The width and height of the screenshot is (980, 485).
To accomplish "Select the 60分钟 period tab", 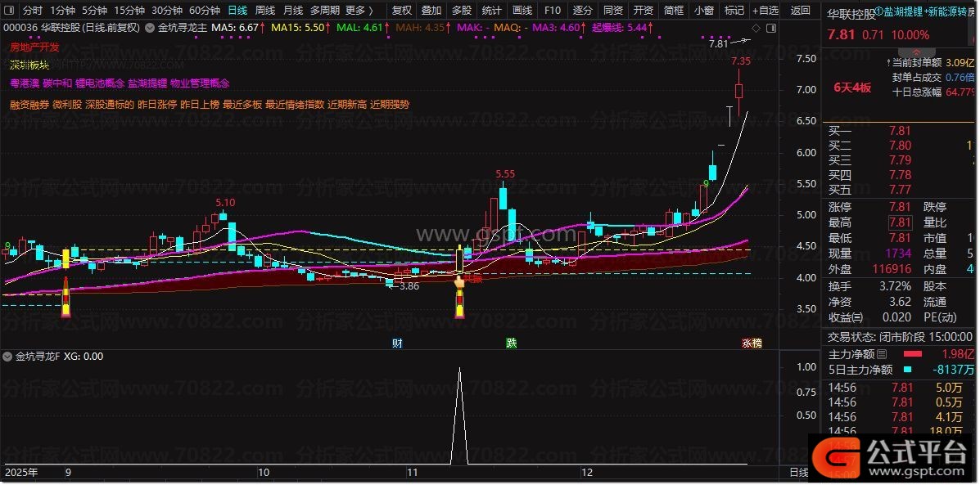I will [204, 11].
